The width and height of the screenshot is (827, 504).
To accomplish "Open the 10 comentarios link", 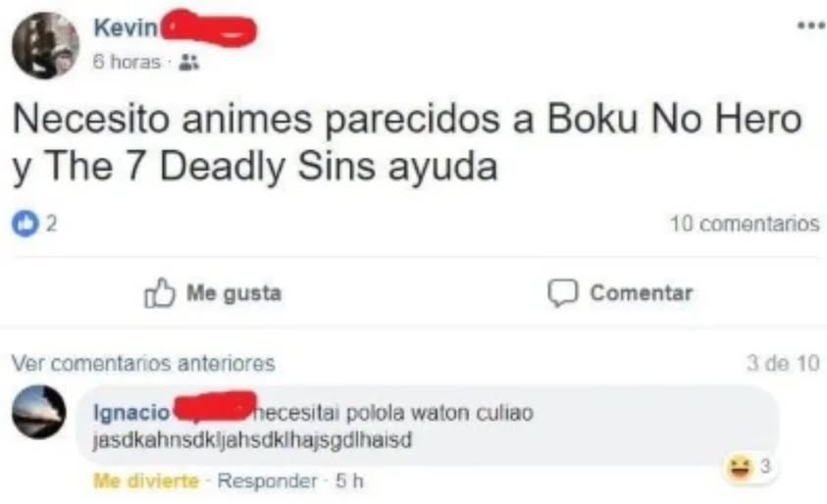I will [745, 224].
